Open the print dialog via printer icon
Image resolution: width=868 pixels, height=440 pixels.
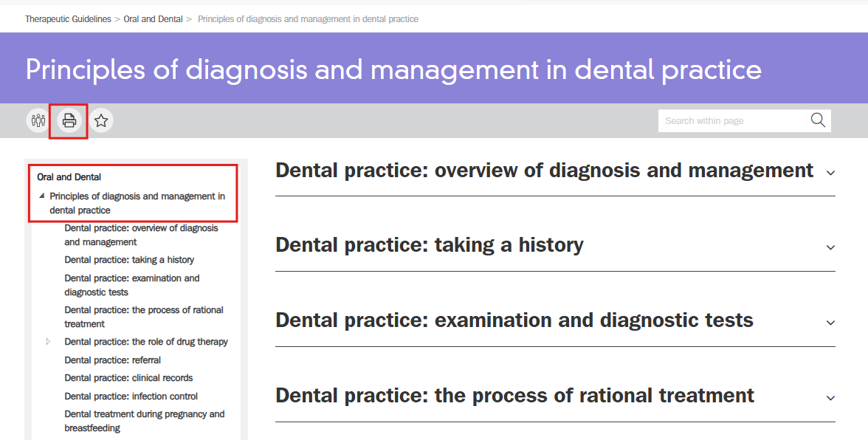pyautogui.click(x=68, y=120)
